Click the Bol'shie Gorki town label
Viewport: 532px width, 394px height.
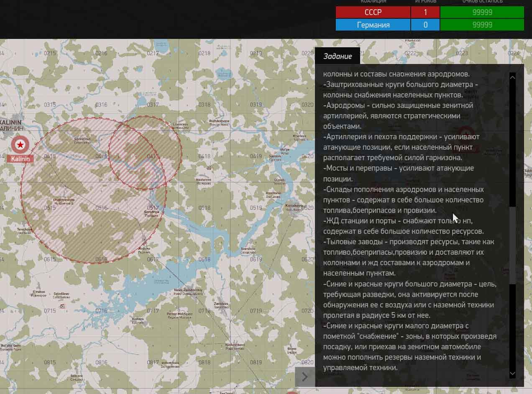tap(11, 347)
